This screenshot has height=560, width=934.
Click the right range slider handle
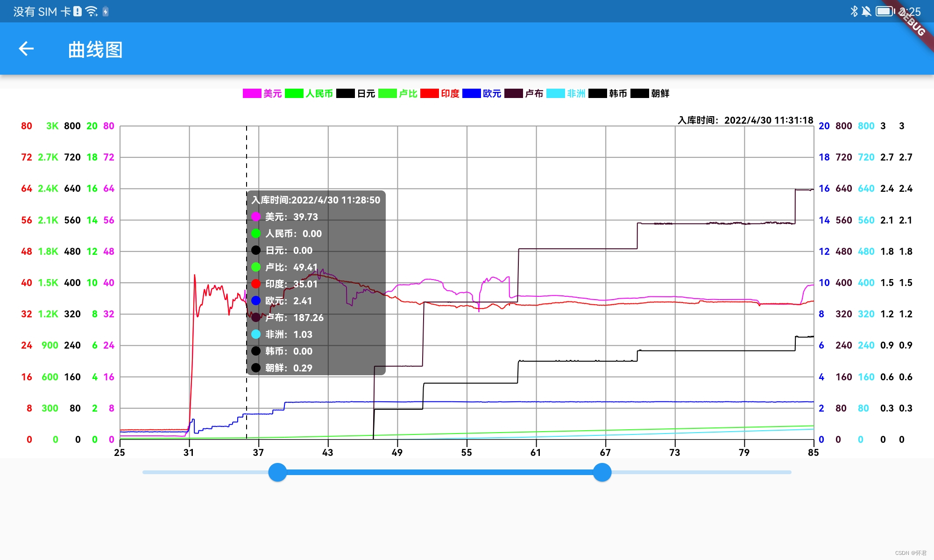point(602,472)
